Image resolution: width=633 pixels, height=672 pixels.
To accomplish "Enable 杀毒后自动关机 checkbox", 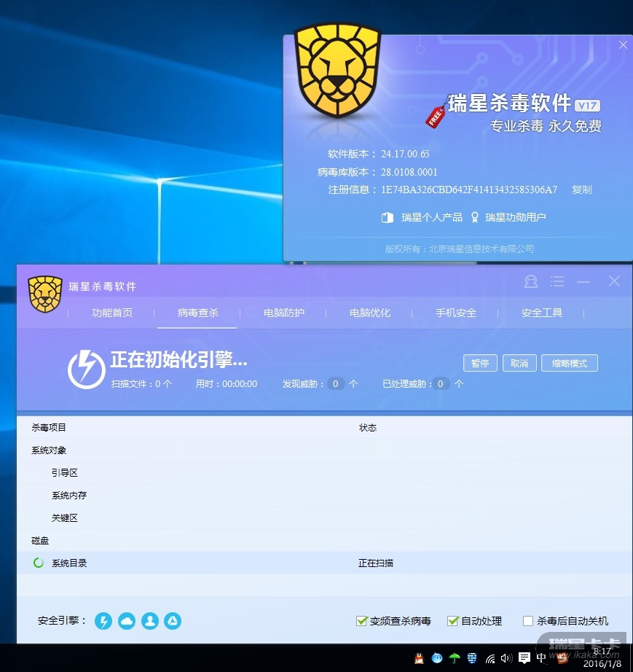I will tap(528, 620).
